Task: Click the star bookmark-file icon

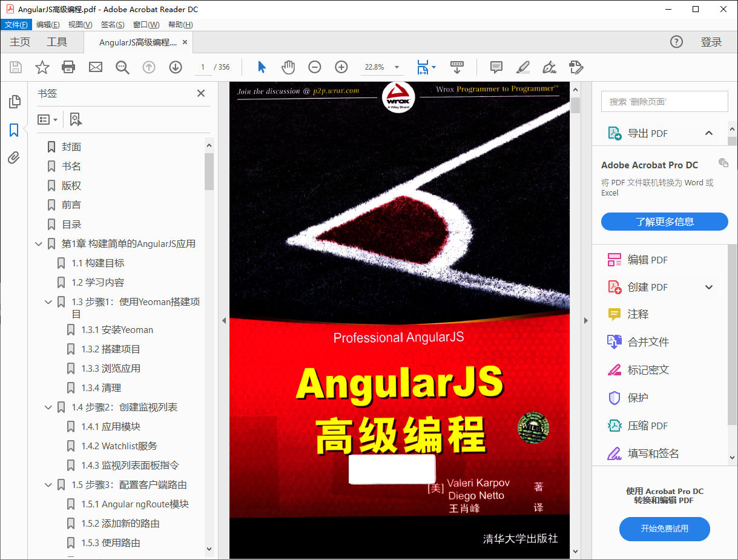Action: coord(42,67)
